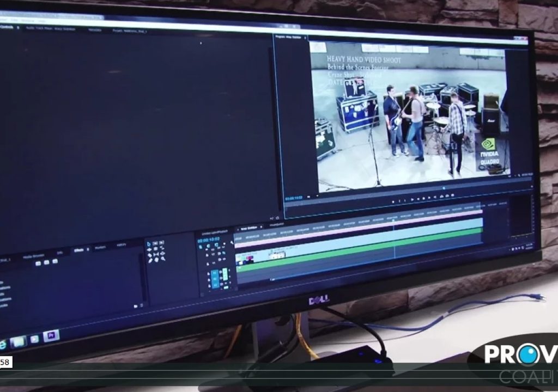Click timeline horizontal zoom scrollbar handle
558x392 pixels.
tap(274, 280)
